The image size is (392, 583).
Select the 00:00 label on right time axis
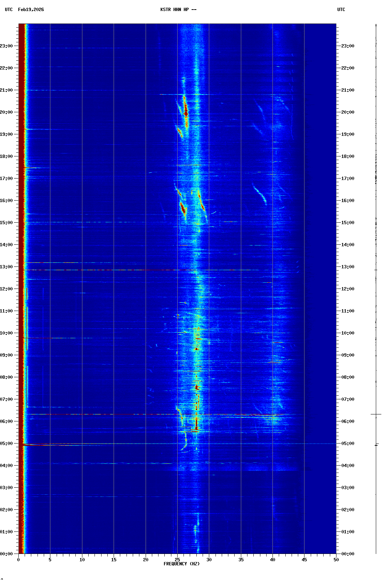[x=348, y=554]
